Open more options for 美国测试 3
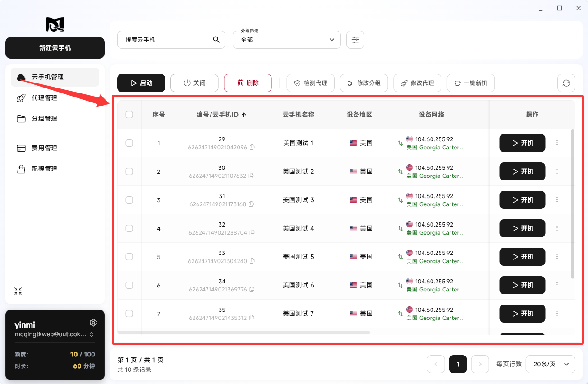This screenshot has height=384, width=588. (557, 200)
